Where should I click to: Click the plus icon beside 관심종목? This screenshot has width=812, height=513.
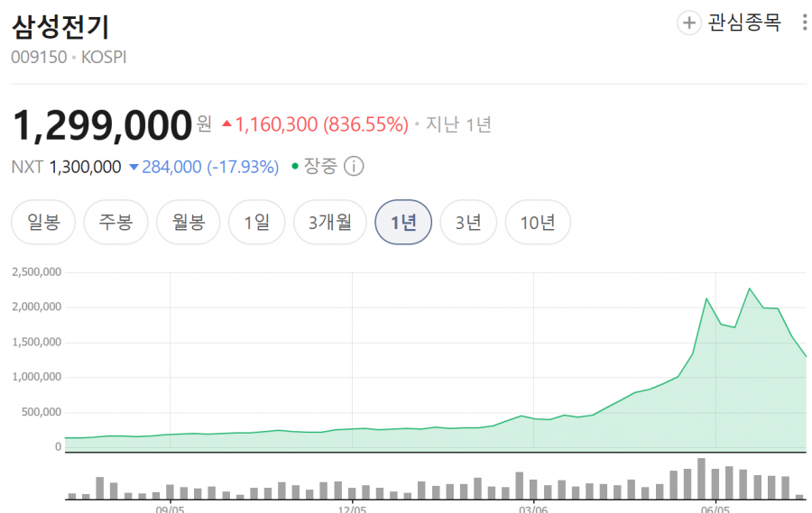[x=688, y=23]
